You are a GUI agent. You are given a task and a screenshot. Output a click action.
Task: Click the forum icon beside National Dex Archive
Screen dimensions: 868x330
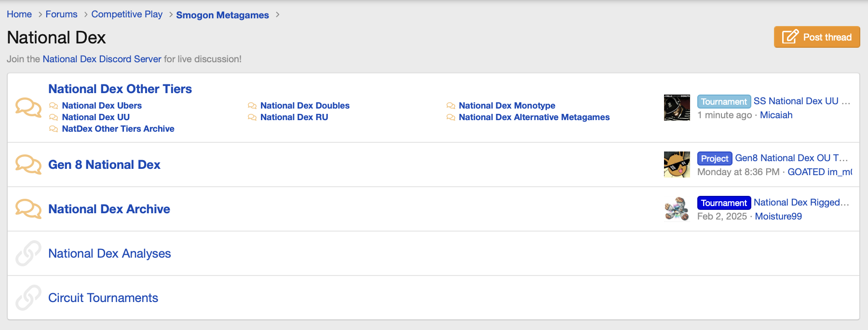coord(28,209)
